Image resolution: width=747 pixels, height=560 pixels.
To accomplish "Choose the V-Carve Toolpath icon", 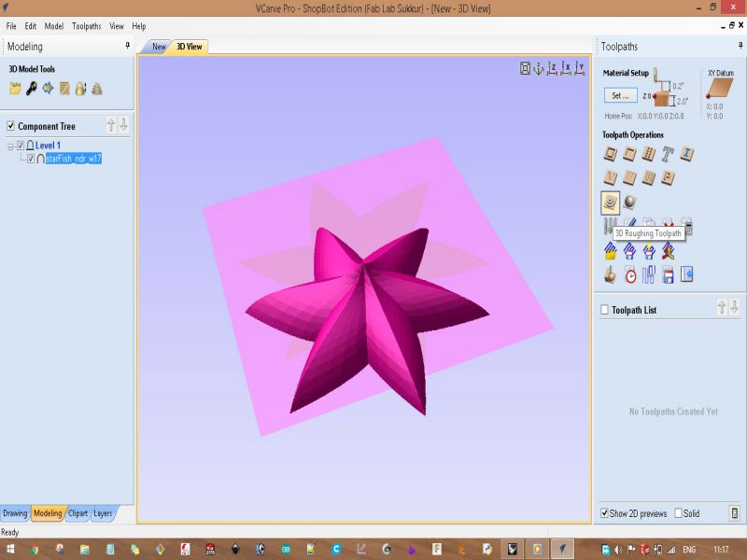I will (611, 177).
